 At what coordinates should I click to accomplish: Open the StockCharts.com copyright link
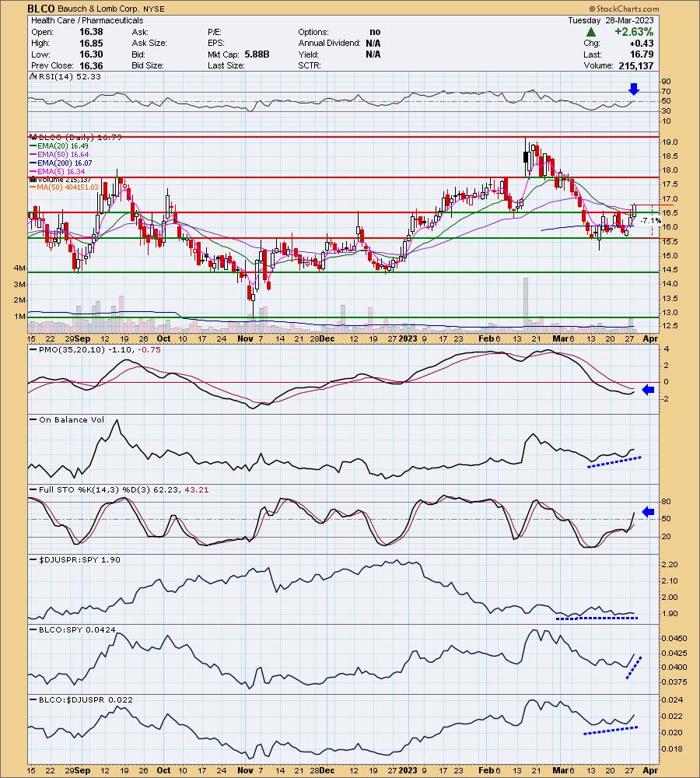[624, 9]
